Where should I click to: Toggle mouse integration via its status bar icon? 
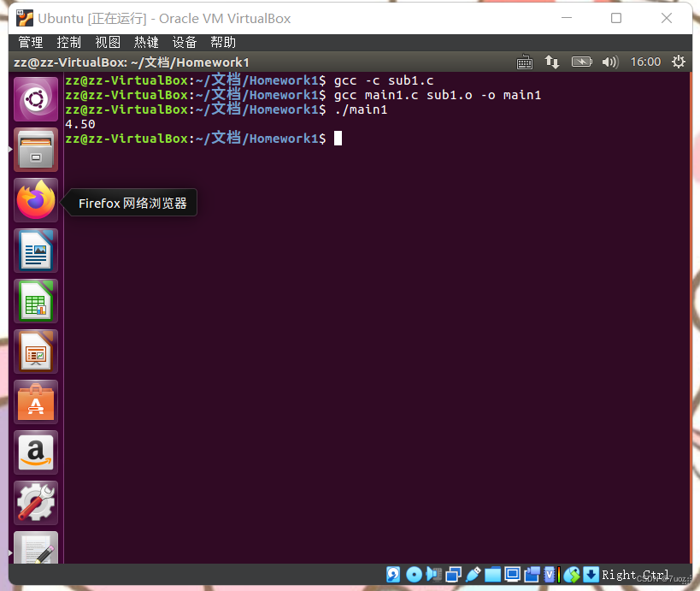click(571, 575)
